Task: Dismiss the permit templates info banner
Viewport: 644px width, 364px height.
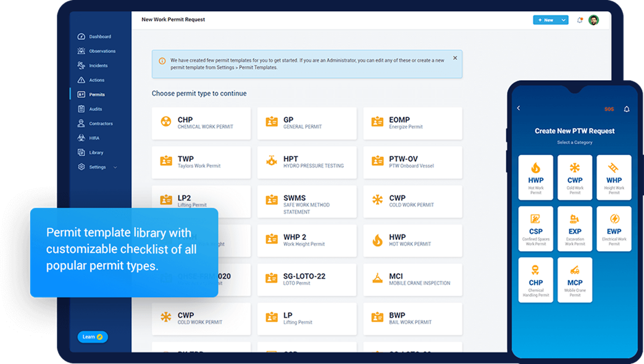Action: click(455, 57)
